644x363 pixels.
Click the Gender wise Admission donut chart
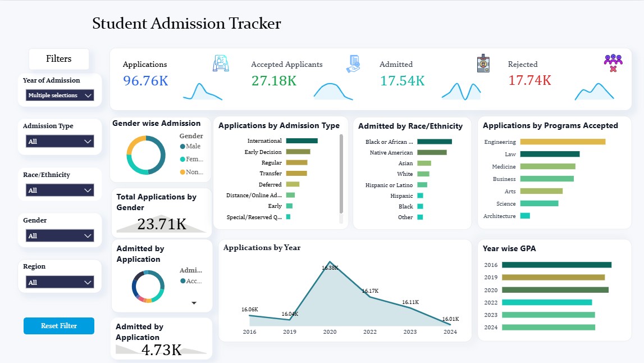146,156
